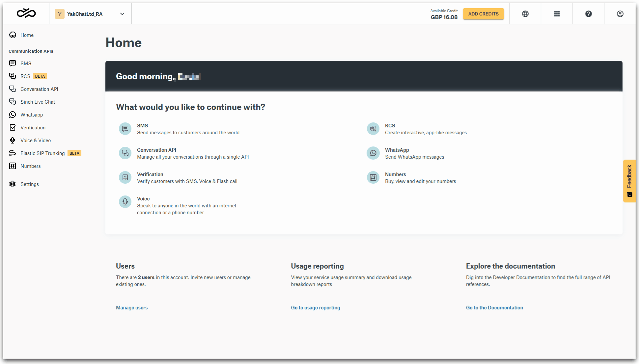
Task: Click the WhatsApp circle icon in main panel
Action: point(373,153)
